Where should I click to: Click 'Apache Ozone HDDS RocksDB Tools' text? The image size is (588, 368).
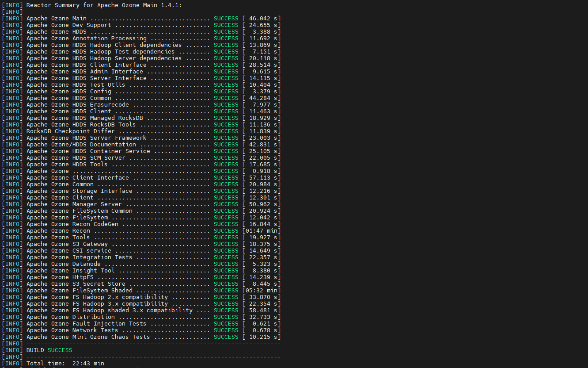[81, 125]
